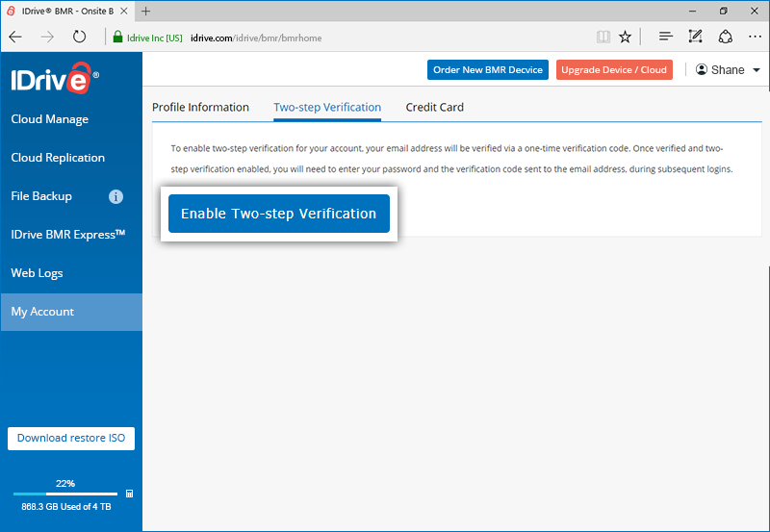
Task: Switch to Profile Information tab
Action: click(x=200, y=107)
